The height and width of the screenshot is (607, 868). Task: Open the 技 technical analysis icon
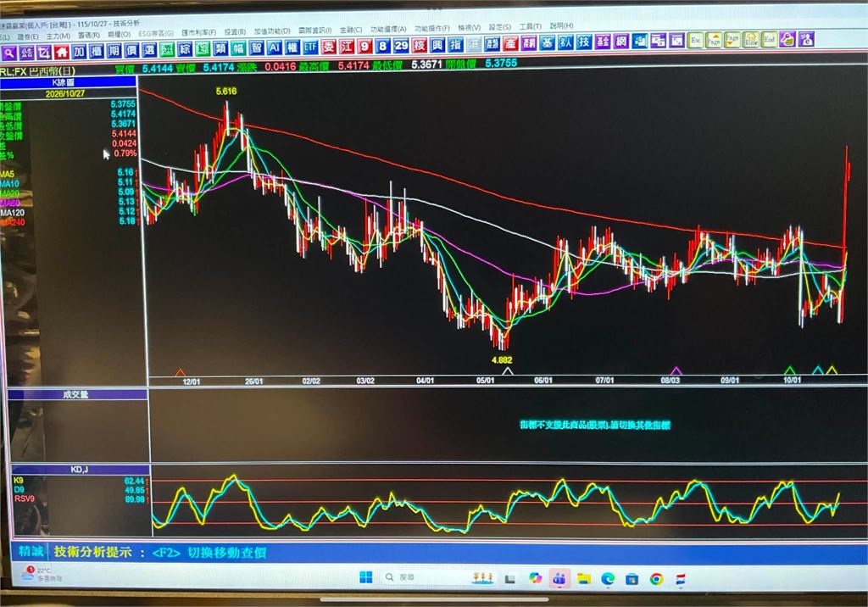[x=584, y=42]
